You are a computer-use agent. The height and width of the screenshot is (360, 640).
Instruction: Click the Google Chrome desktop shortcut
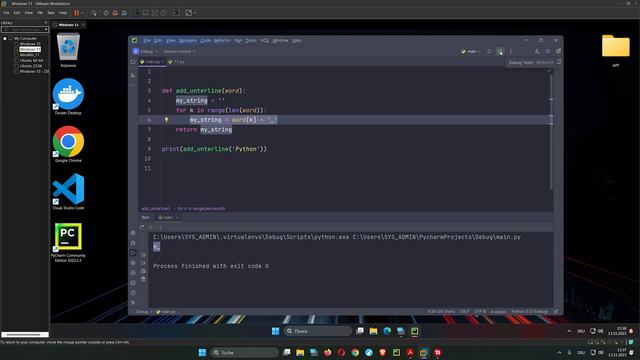tap(68, 144)
